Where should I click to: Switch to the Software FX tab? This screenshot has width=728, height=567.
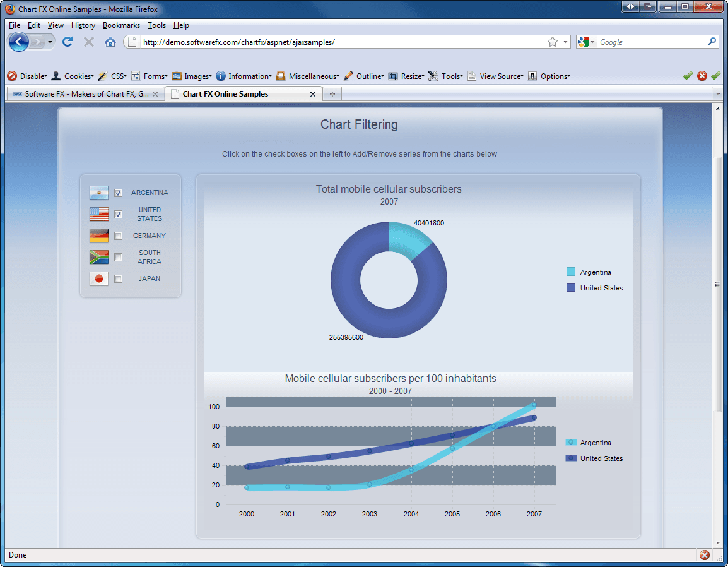click(86, 94)
